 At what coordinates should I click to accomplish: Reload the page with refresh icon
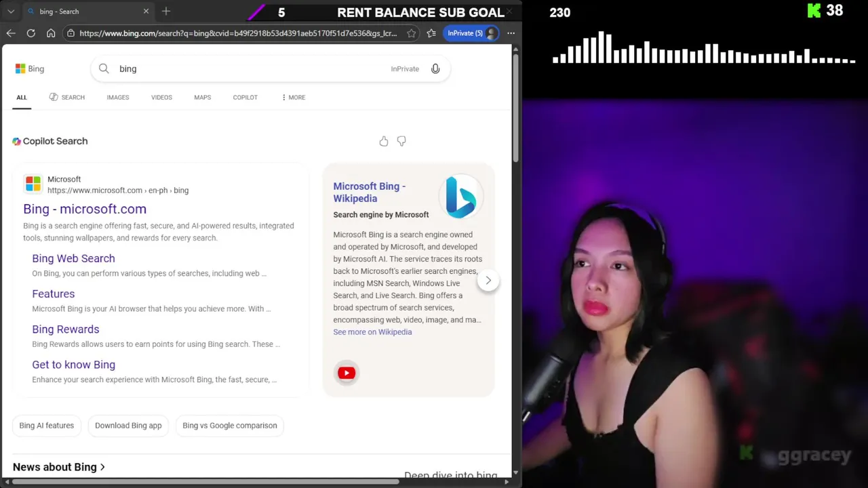click(x=31, y=33)
